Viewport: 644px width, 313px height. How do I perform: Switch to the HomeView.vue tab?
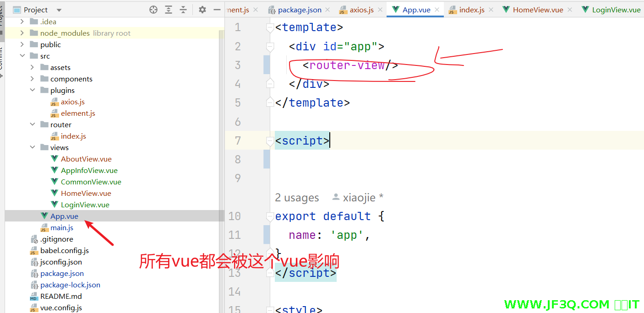[x=538, y=10]
